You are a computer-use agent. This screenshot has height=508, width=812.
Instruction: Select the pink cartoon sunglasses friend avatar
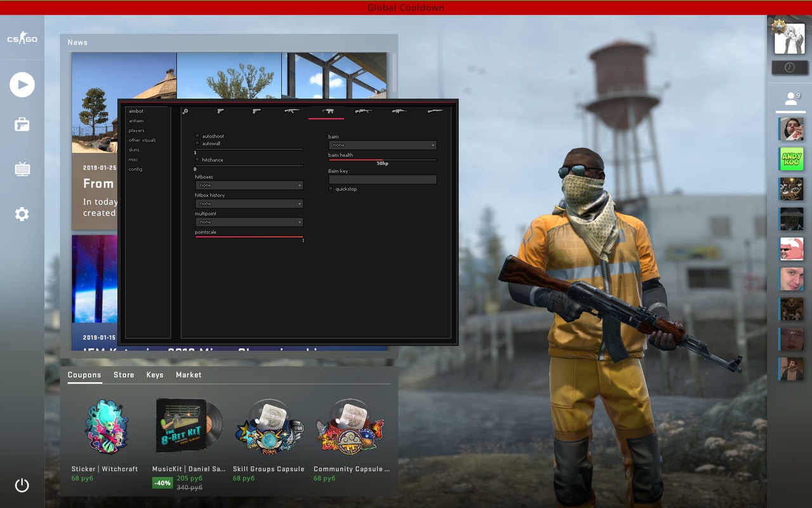791,249
